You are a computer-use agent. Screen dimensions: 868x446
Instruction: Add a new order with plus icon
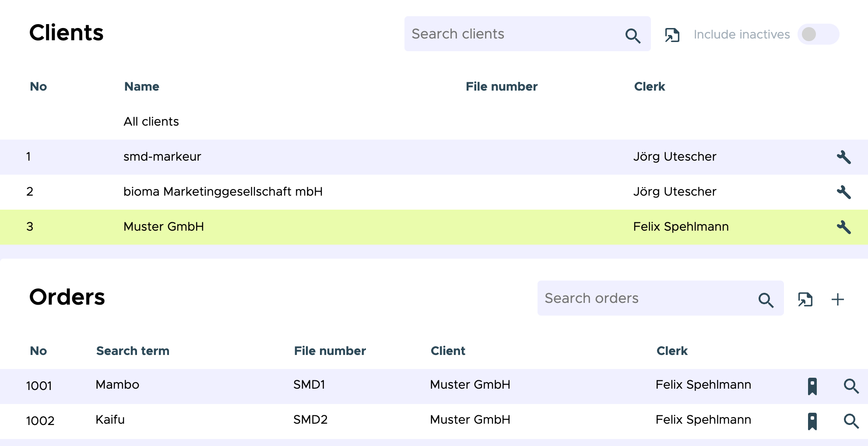[837, 299]
